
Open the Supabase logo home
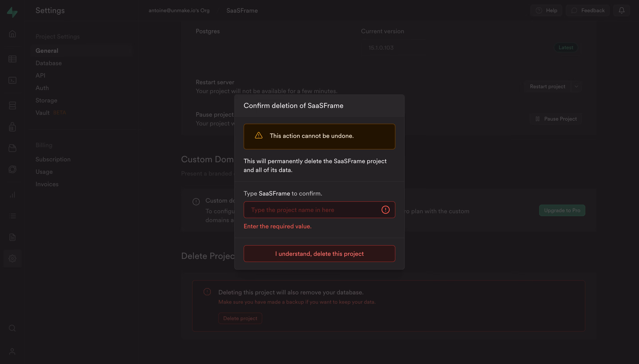tap(12, 12)
